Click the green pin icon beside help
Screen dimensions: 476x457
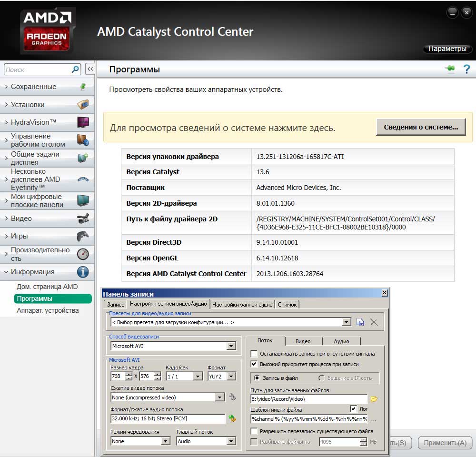(450, 70)
